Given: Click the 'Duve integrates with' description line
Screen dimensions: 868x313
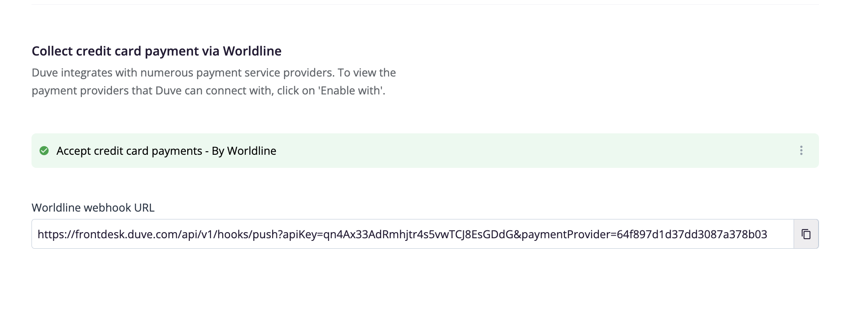Looking at the screenshot, I should pos(214,73).
